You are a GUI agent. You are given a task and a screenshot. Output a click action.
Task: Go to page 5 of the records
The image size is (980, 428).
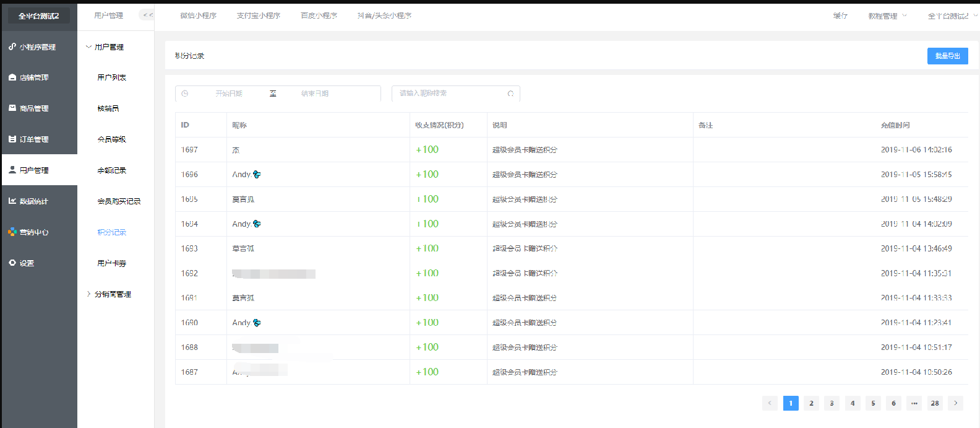pyautogui.click(x=873, y=403)
